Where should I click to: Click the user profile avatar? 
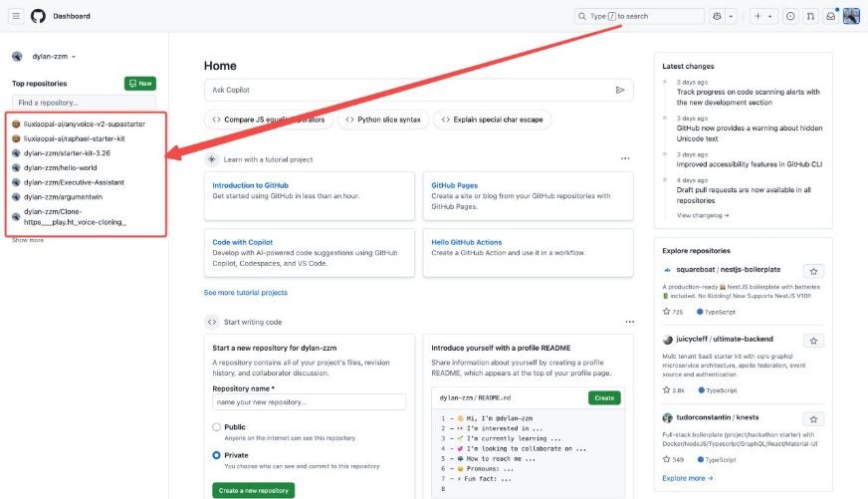(851, 16)
